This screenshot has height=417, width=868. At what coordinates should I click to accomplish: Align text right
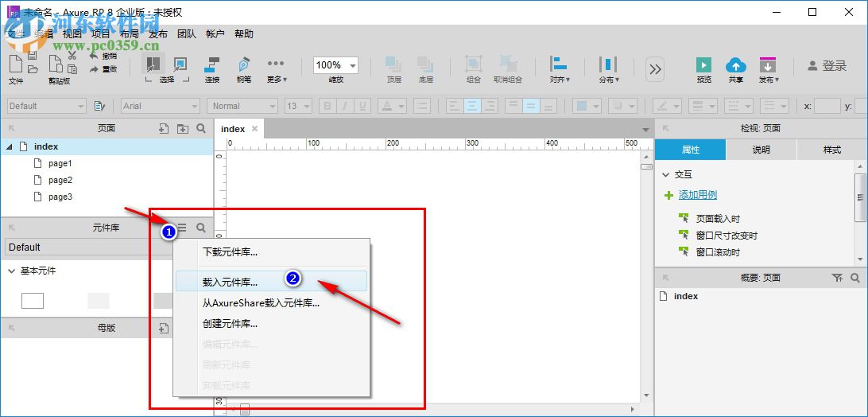(x=489, y=106)
